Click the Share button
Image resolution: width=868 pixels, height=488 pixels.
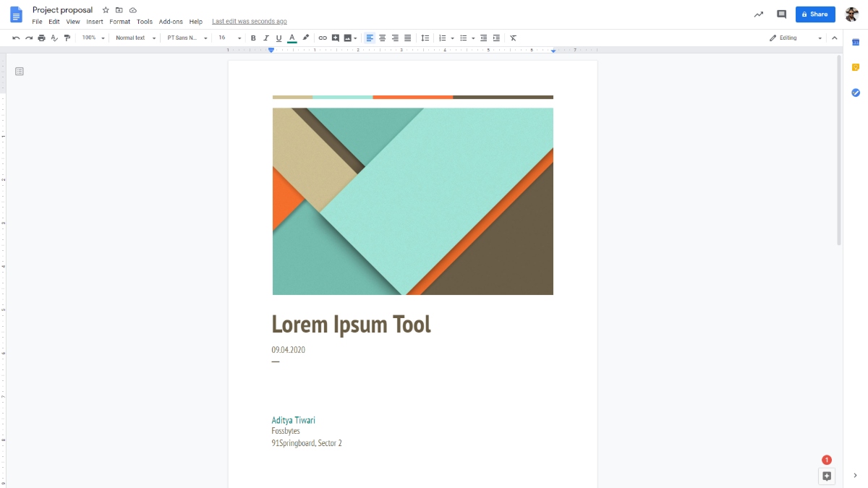tap(815, 14)
